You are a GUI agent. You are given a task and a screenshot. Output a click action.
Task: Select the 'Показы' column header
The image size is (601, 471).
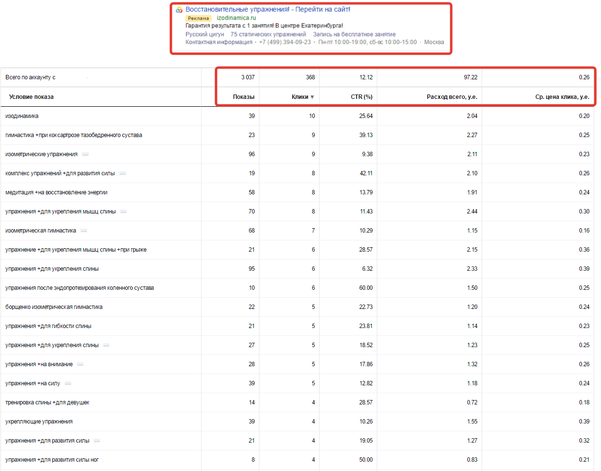point(243,97)
